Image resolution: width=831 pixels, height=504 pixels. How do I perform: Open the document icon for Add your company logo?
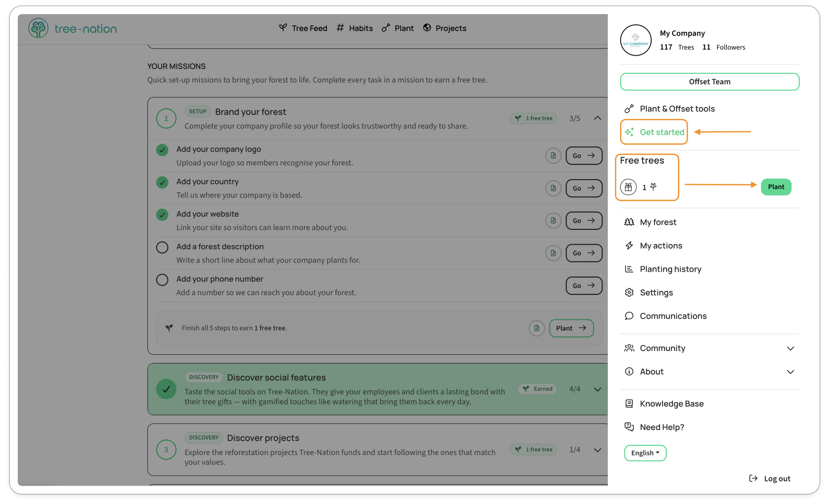[553, 156]
